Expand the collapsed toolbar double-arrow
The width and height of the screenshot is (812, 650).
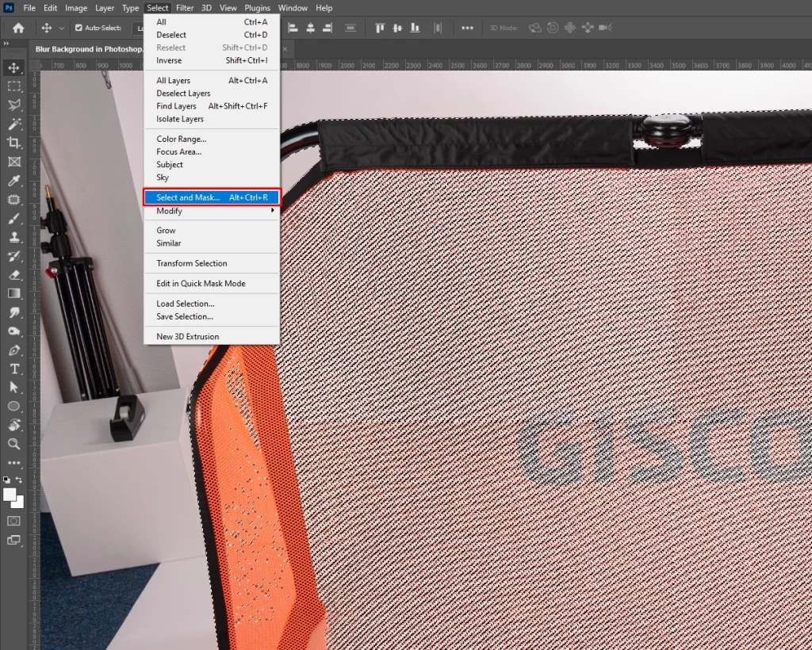[7, 44]
